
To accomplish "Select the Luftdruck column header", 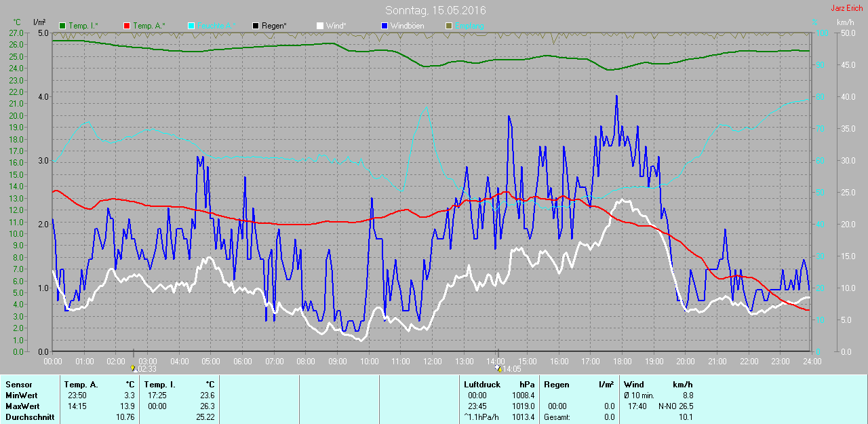I will tap(481, 385).
